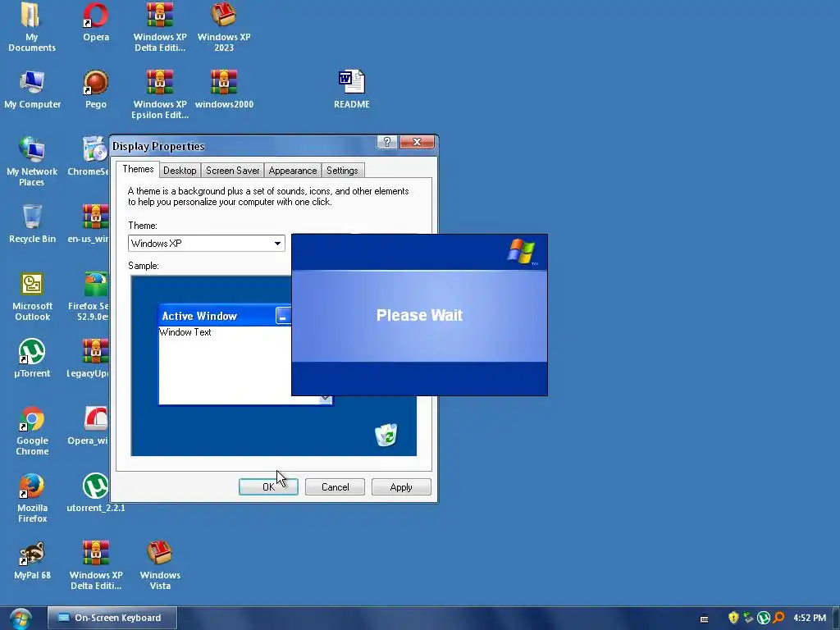This screenshot has width=840, height=630.
Task: Select the Recycle Bin desktop icon
Action: tap(32, 224)
